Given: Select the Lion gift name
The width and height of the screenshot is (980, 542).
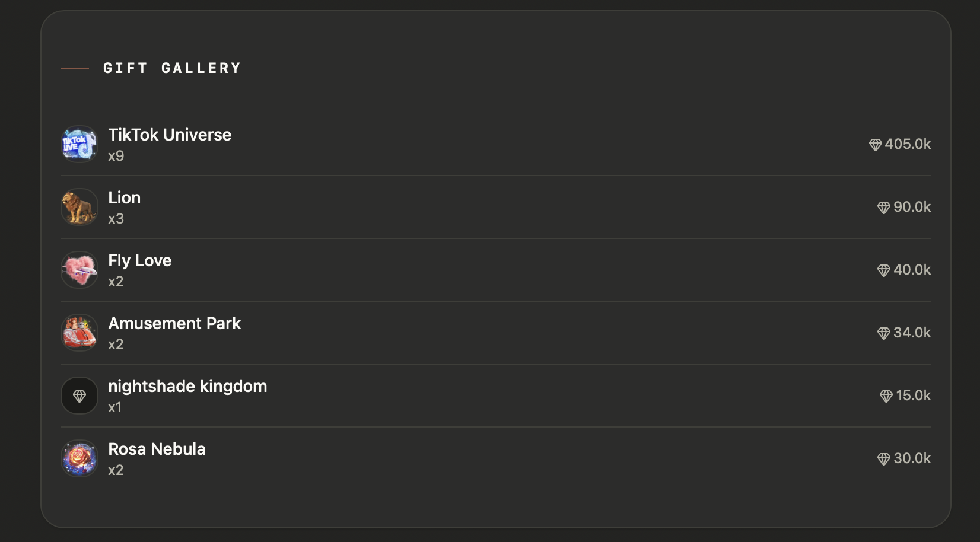Looking at the screenshot, I should tap(125, 198).
